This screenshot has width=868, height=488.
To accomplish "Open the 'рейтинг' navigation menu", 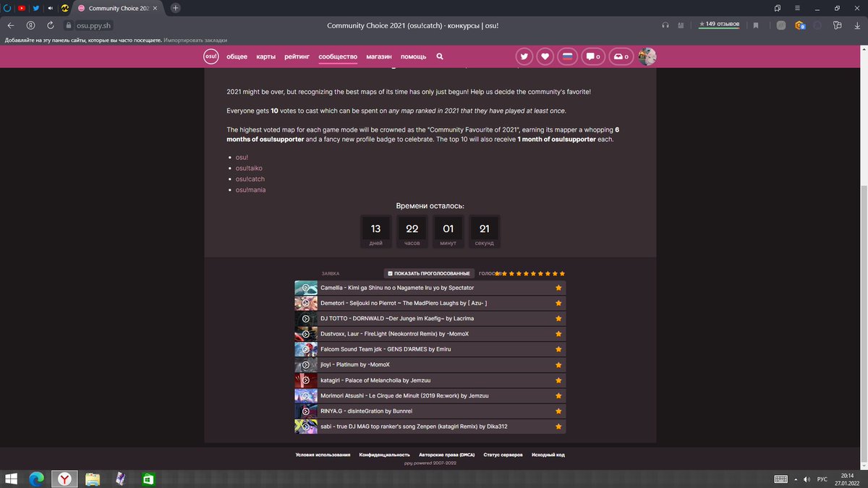I will 297,56.
